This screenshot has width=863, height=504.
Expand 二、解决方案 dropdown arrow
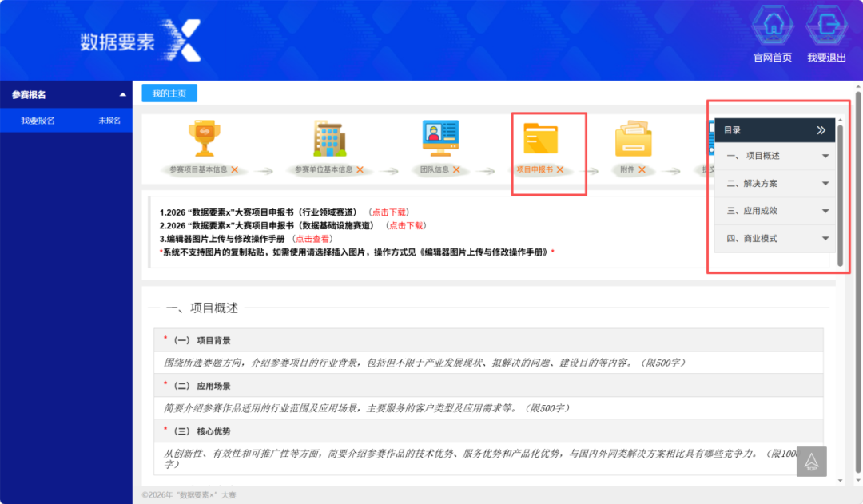click(825, 183)
